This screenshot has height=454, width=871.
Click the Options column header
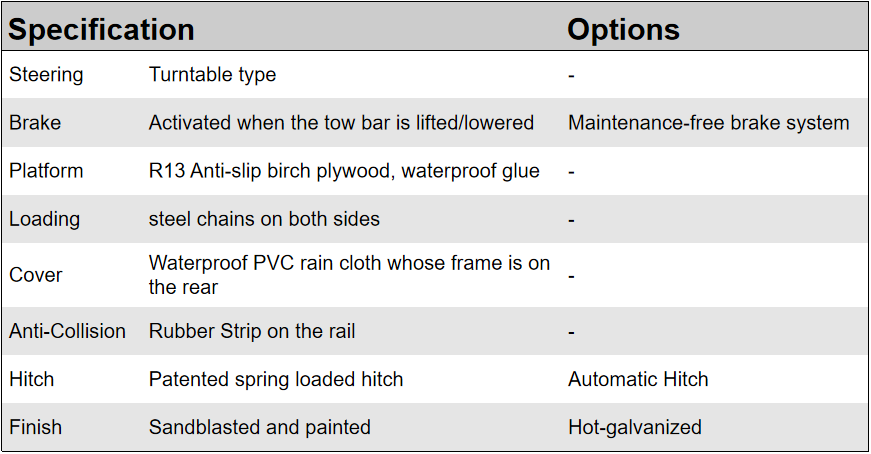[x=623, y=30]
